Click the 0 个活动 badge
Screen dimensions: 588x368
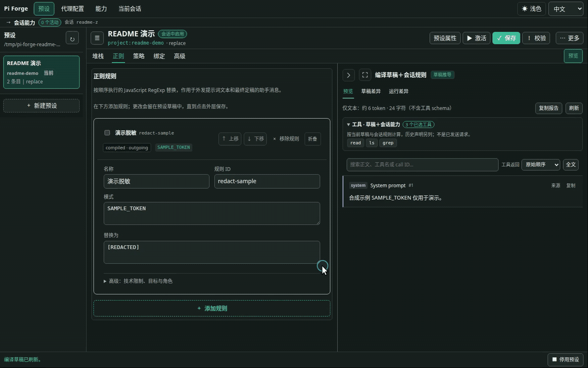pos(49,23)
